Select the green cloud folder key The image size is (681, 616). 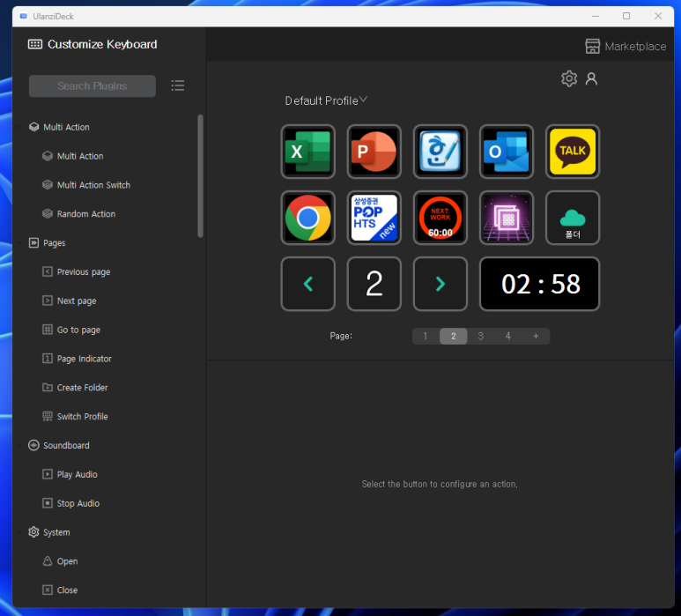coord(573,218)
